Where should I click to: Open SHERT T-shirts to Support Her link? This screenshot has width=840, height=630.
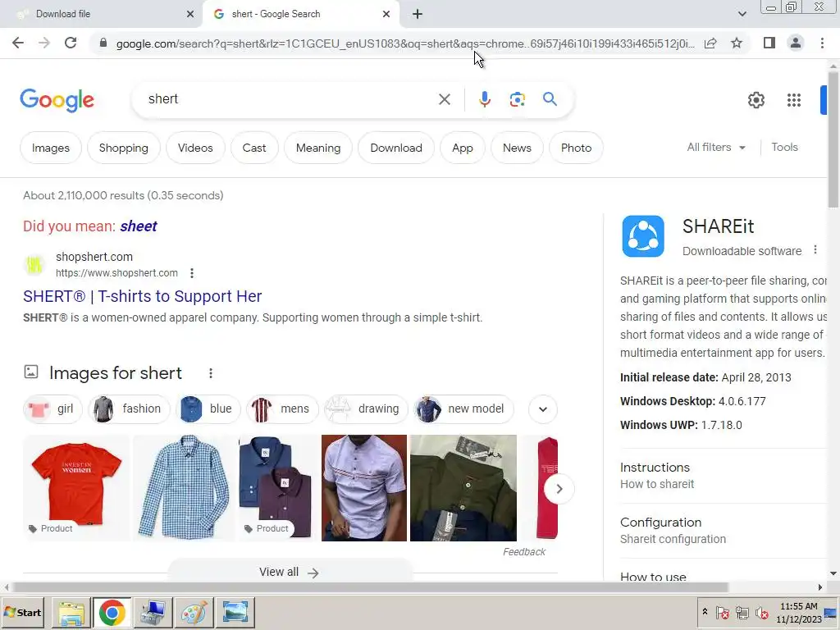point(143,296)
